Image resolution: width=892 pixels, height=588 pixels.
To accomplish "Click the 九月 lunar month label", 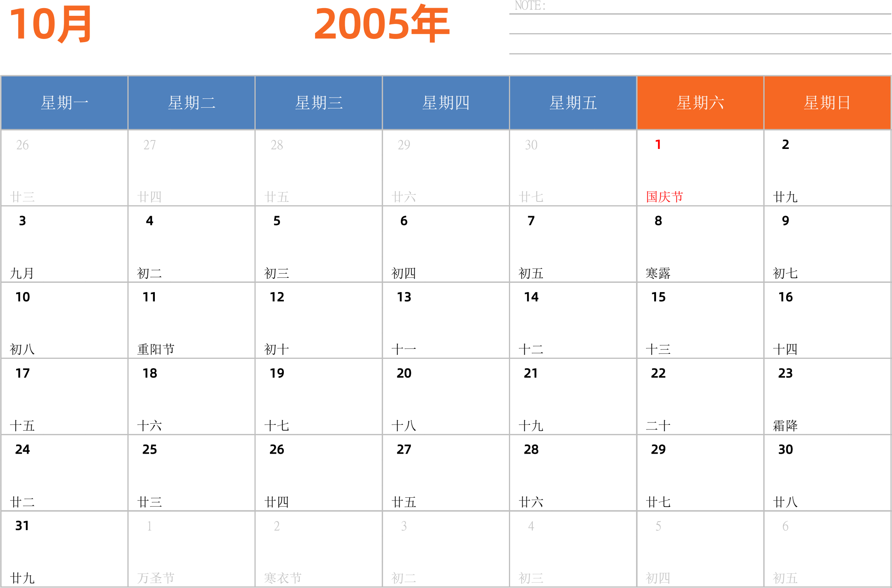I will click(x=22, y=273).
